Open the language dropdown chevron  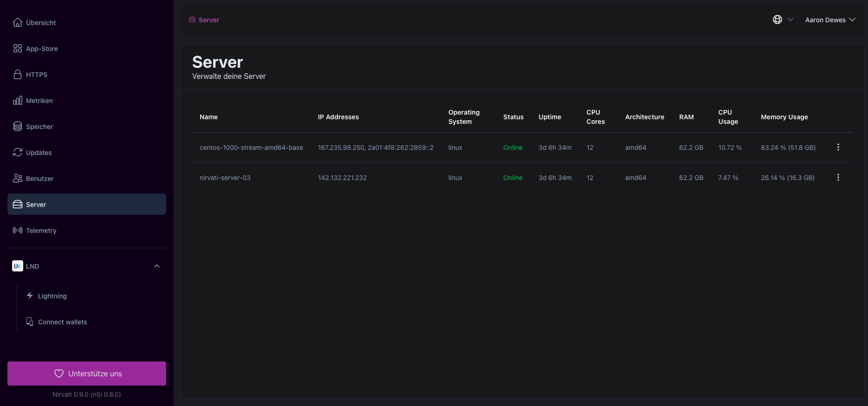tap(790, 19)
